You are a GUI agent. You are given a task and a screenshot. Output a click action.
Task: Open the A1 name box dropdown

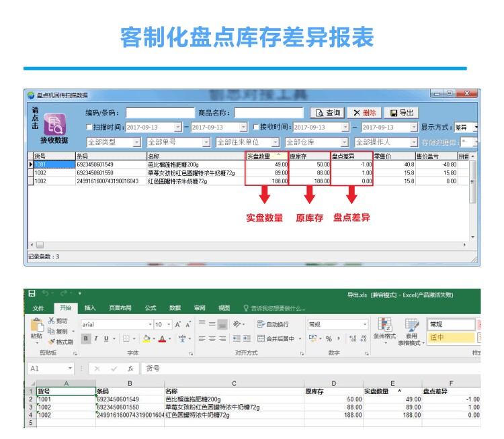[70, 369]
